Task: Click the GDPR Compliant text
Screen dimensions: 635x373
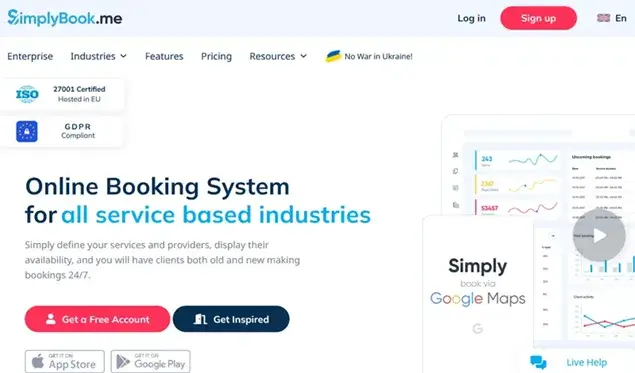Action: [78, 131]
